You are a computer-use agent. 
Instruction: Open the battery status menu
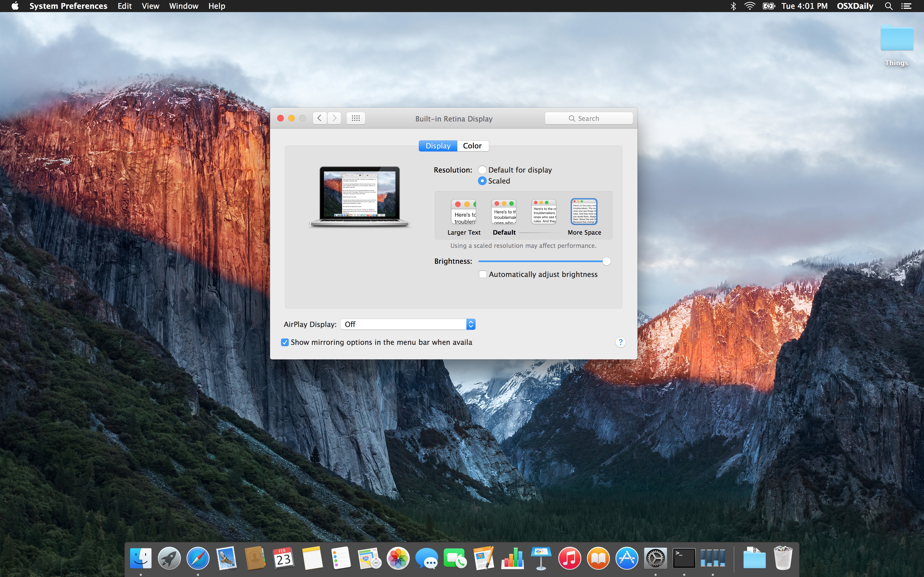tap(768, 6)
